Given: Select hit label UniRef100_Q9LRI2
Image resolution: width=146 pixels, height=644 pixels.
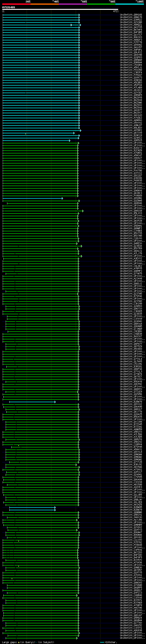Looking at the screenshot, I should (x=131, y=53).
